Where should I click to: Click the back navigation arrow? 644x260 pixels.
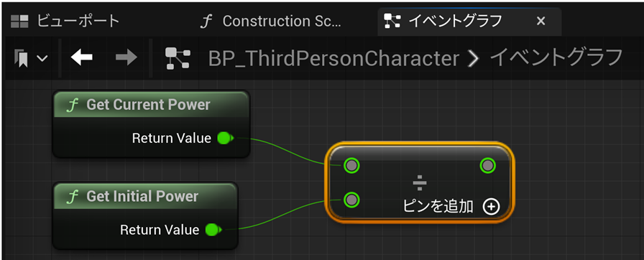[x=81, y=58]
